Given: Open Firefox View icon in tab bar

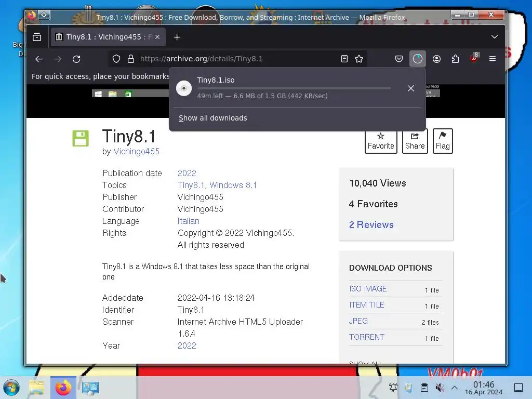Looking at the screenshot, I should [37, 37].
